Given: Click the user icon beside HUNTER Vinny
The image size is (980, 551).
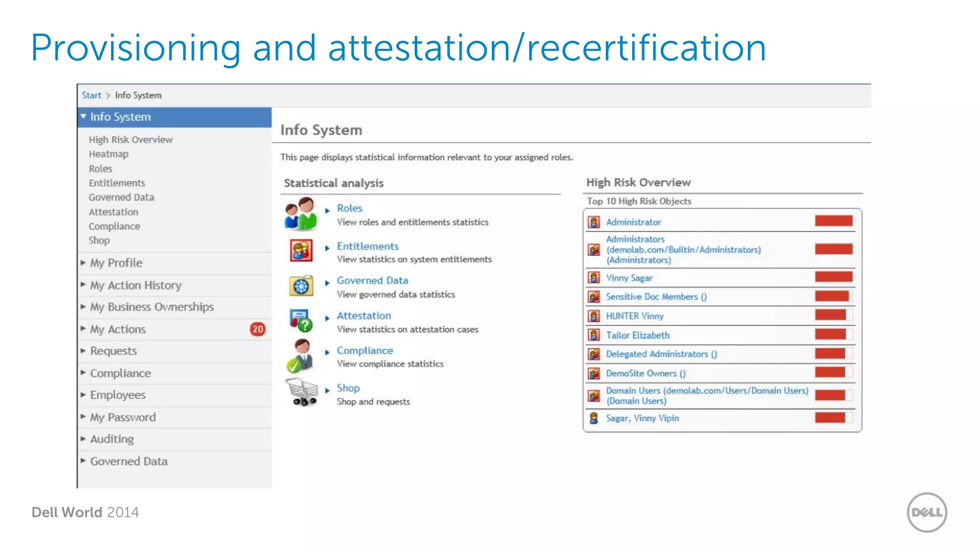Looking at the screenshot, I should (594, 316).
